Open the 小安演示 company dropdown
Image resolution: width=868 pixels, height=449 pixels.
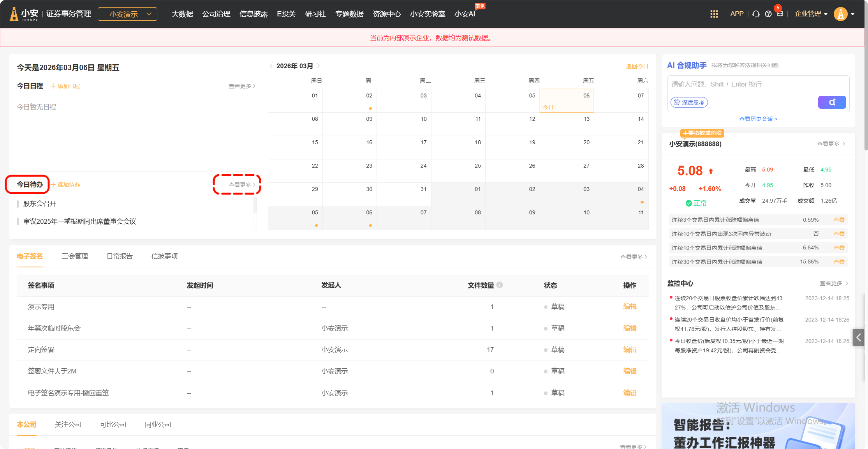coord(127,14)
